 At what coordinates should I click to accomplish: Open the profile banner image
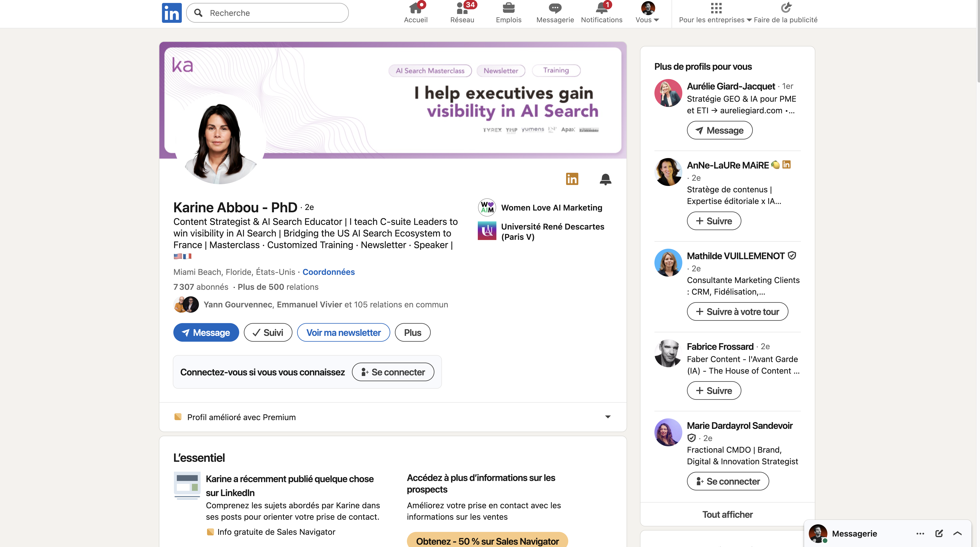[393, 100]
